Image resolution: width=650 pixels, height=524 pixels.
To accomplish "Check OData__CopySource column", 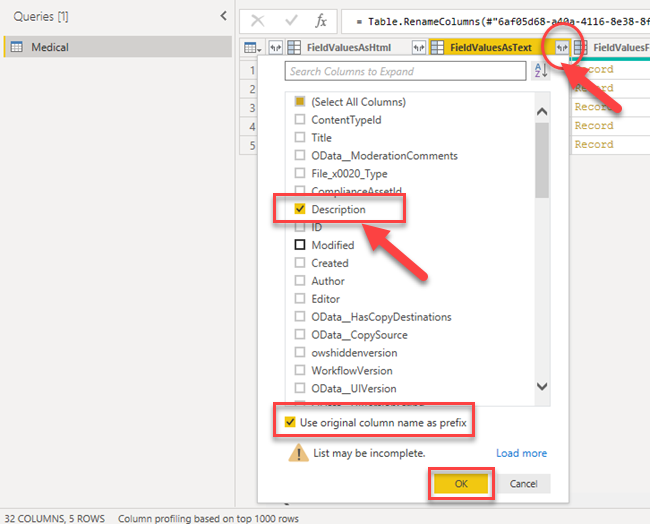I will coord(300,335).
